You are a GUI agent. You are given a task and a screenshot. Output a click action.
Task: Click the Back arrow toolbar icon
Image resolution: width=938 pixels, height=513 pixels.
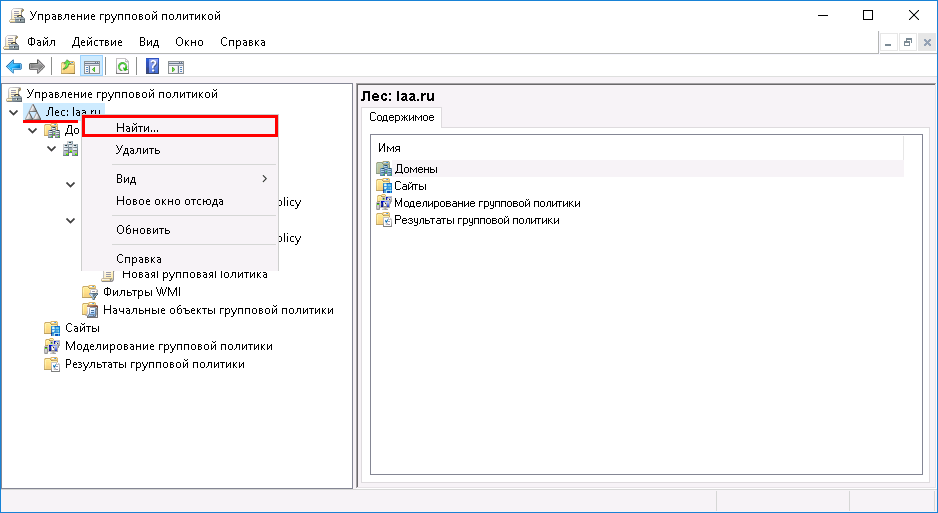14,67
